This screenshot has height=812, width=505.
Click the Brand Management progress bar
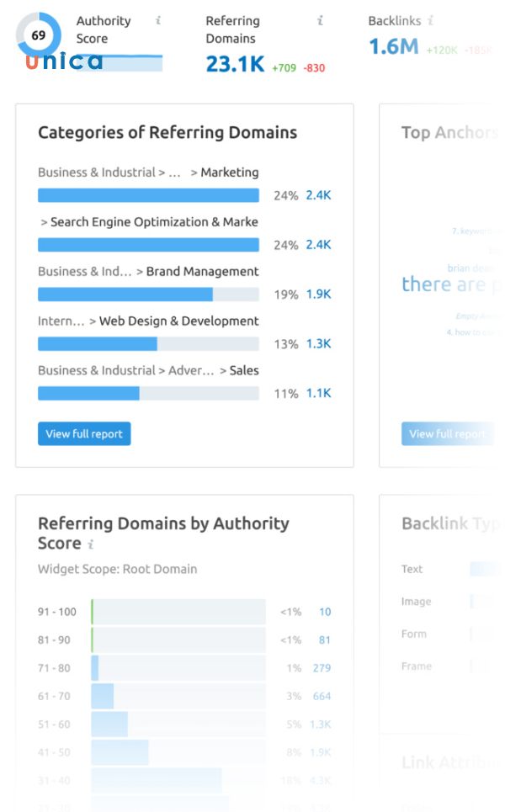pos(148,295)
